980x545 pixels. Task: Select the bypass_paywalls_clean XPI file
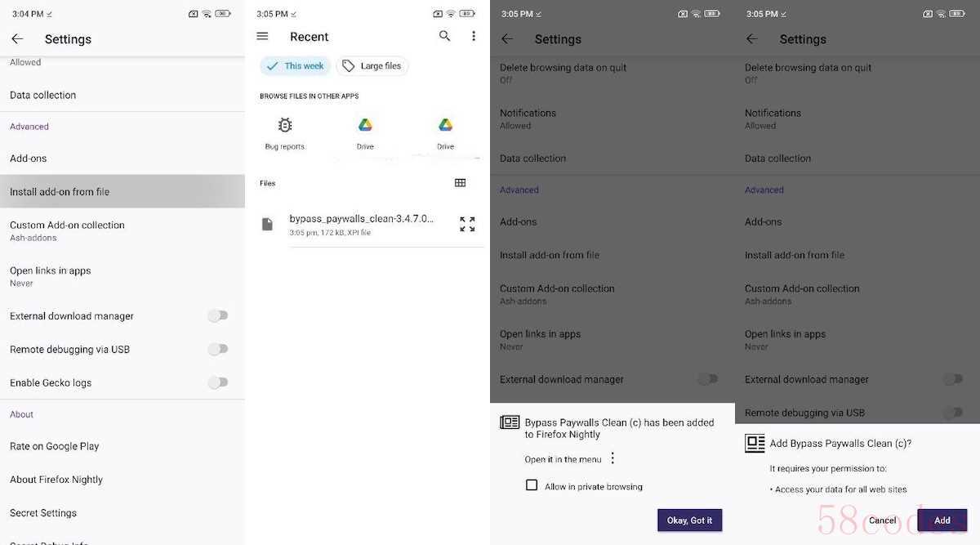(361, 225)
